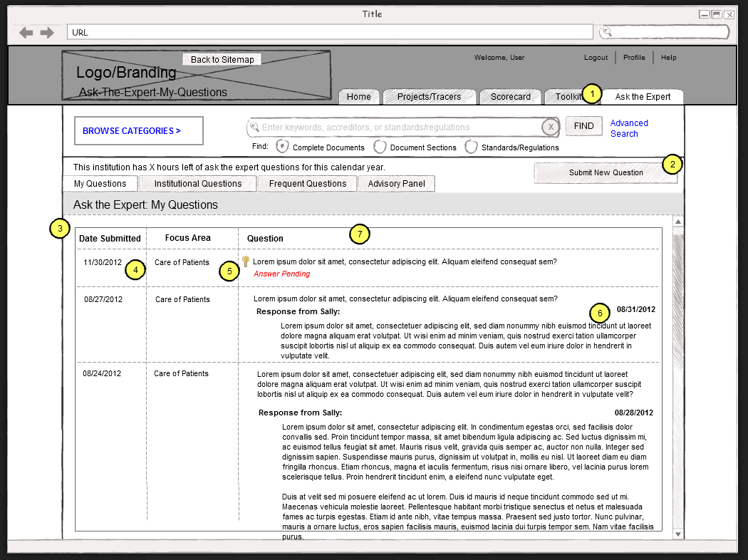Click the FIND button
Screen dimensions: 748x560
584,126
